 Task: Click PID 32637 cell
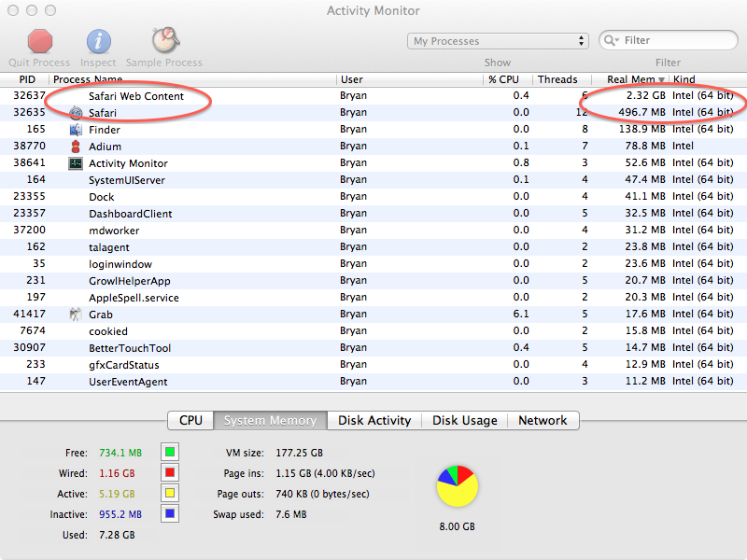[29, 96]
